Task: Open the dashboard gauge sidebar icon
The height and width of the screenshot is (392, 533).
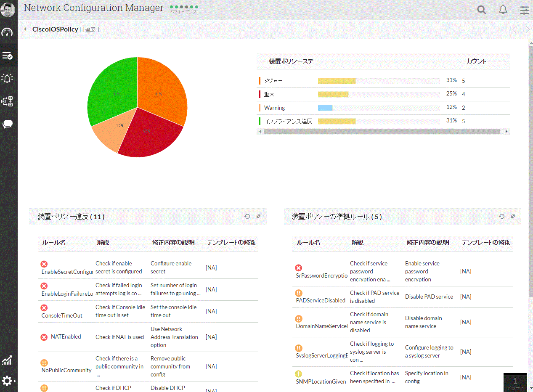Action: pyautogui.click(x=8, y=32)
